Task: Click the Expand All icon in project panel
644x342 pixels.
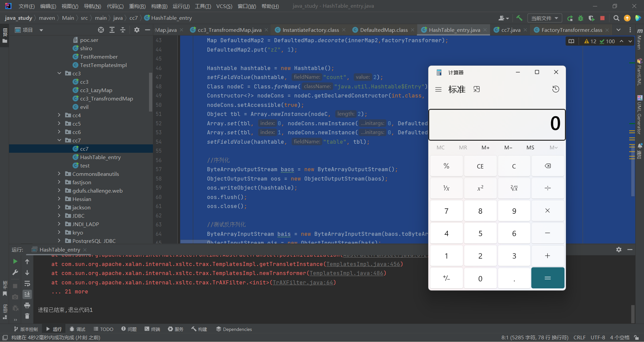Action: pos(112,30)
